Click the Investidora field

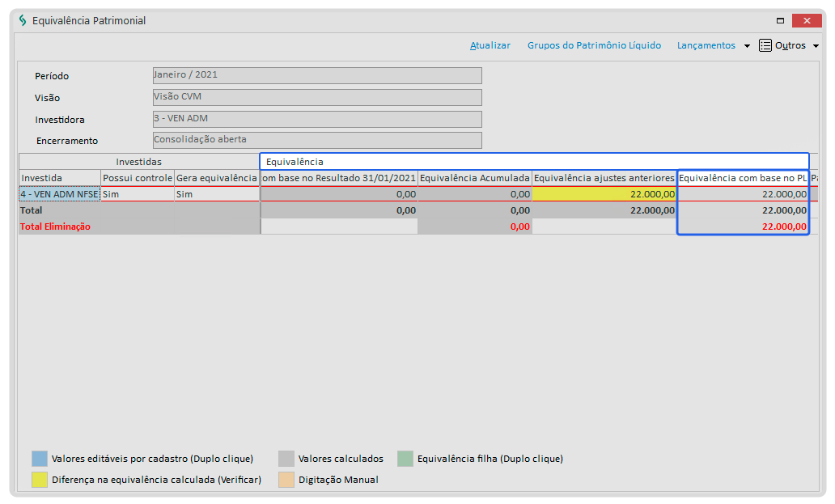click(316, 119)
